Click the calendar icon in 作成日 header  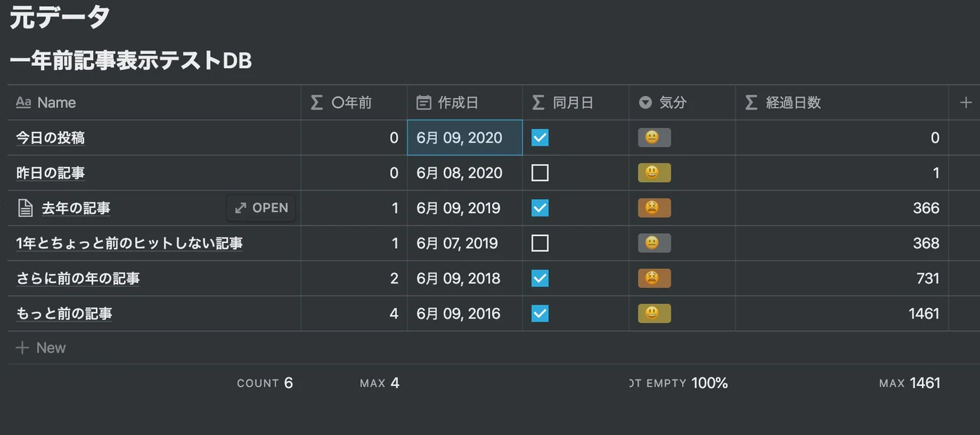pyautogui.click(x=423, y=103)
